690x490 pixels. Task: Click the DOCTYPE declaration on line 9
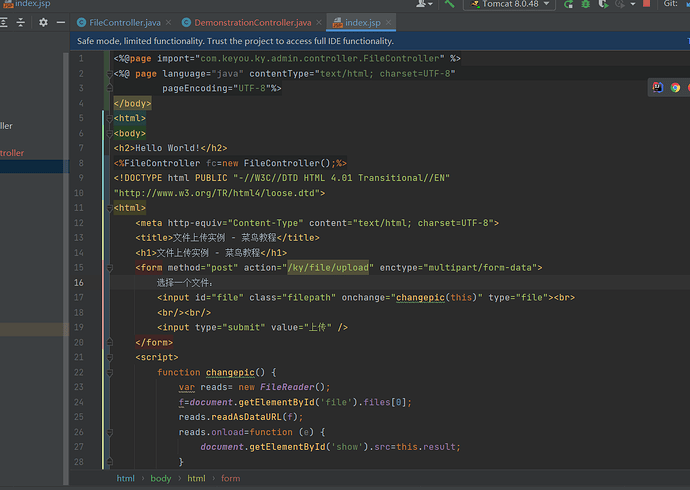282,178
